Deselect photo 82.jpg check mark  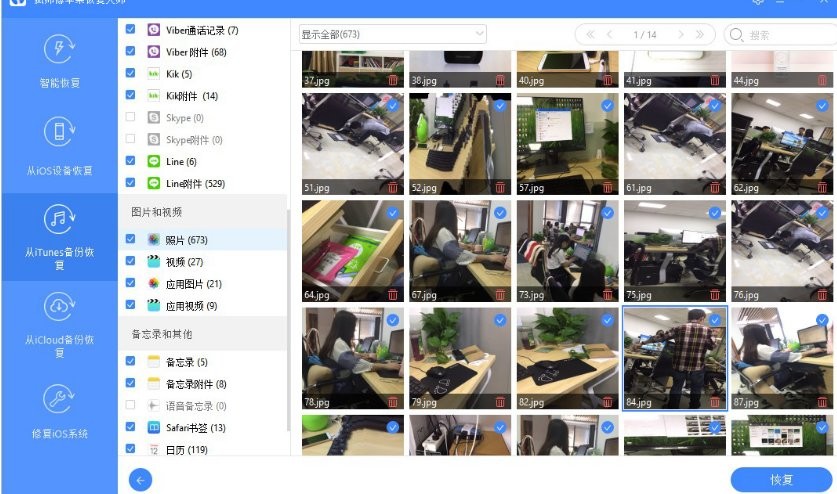[x=607, y=320]
